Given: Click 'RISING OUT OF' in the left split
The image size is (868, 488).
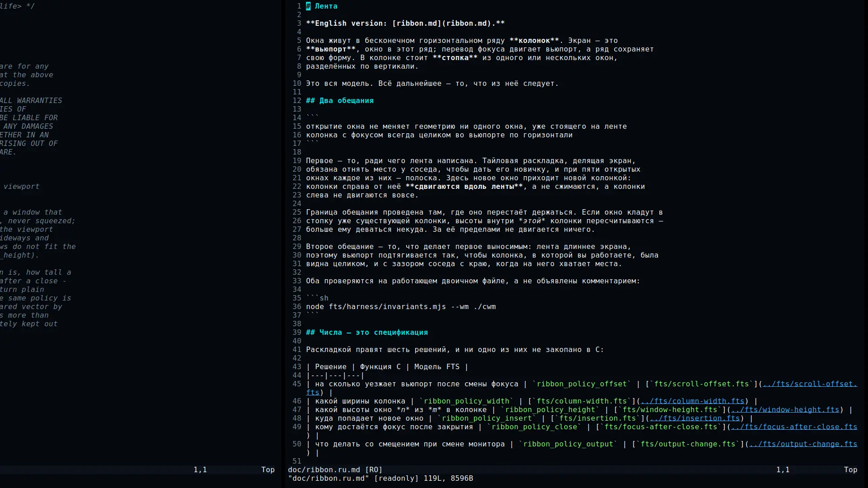Looking at the screenshot, I should 29,144.
